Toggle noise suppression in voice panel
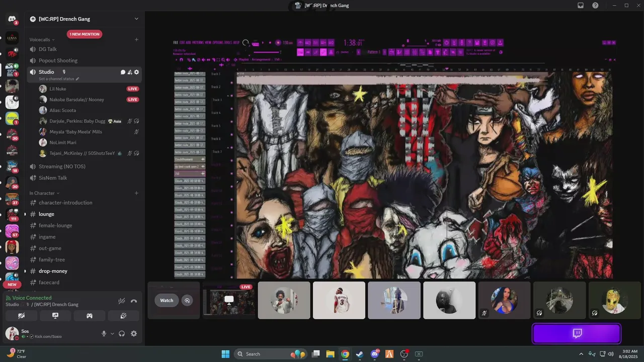This screenshot has height=362, width=644. coord(121,301)
